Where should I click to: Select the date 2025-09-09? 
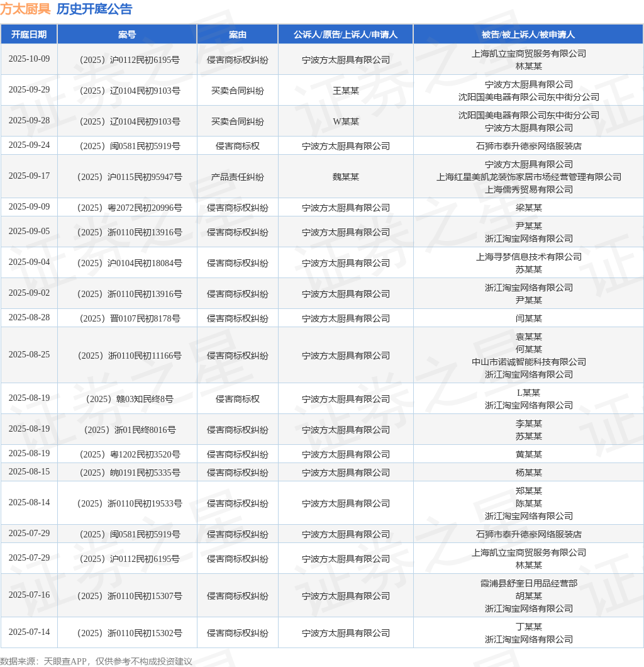coord(29,207)
